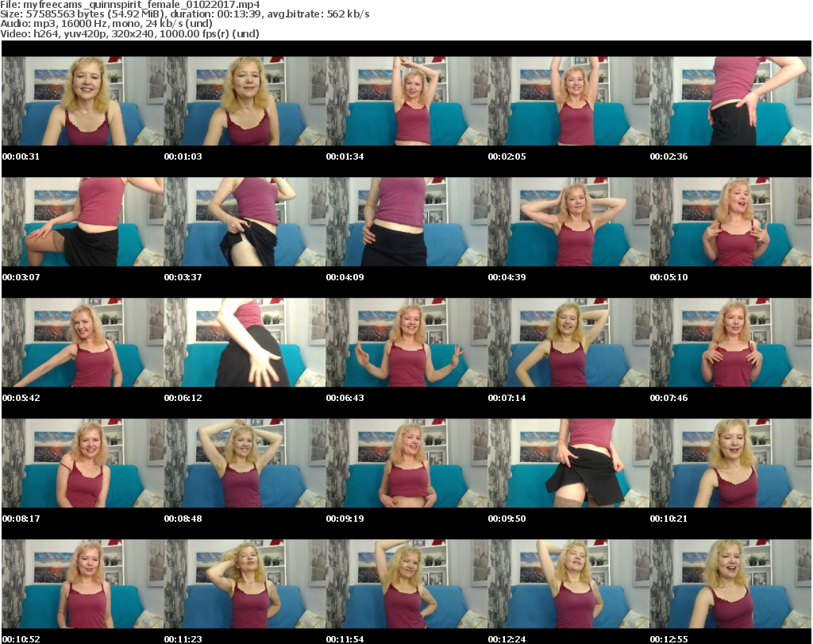Click the 00:07:14 timestamp label

[x=507, y=398]
